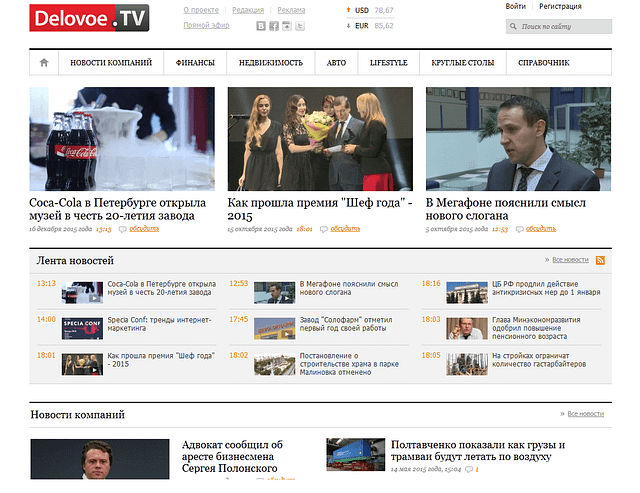This screenshot has height=493, width=640.
Task: Open the Круглые столы menu item
Action: [463, 62]
